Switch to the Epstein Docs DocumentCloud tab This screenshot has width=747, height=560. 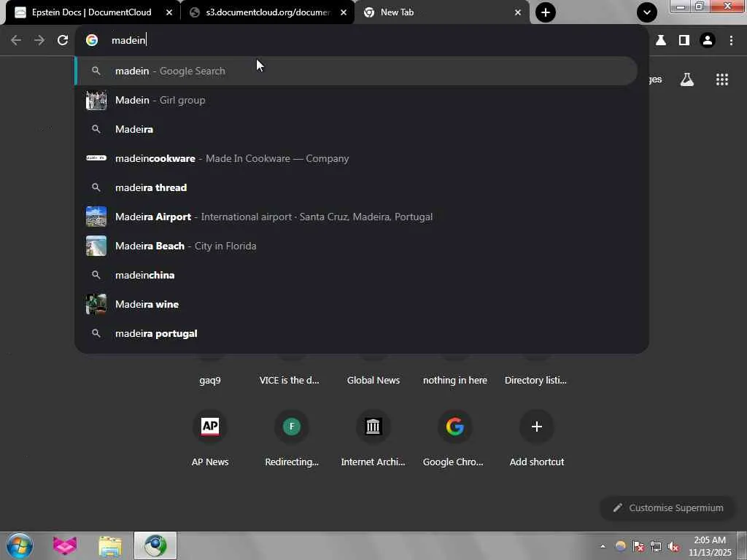point(90,12)
